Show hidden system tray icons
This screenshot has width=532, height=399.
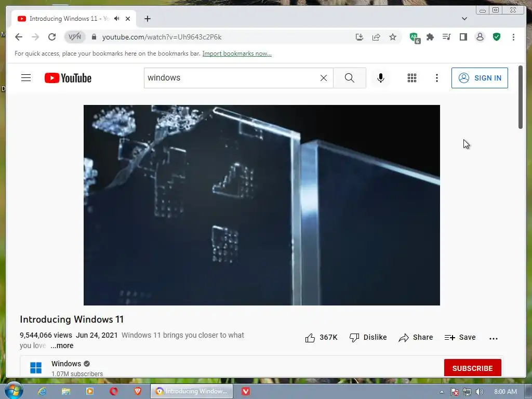[442, 392]
